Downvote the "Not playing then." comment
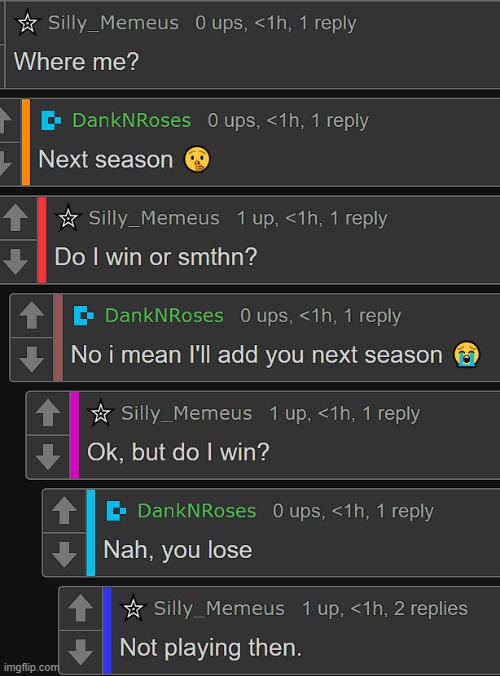The image size is (500, 676). click(x=81, y=652)
